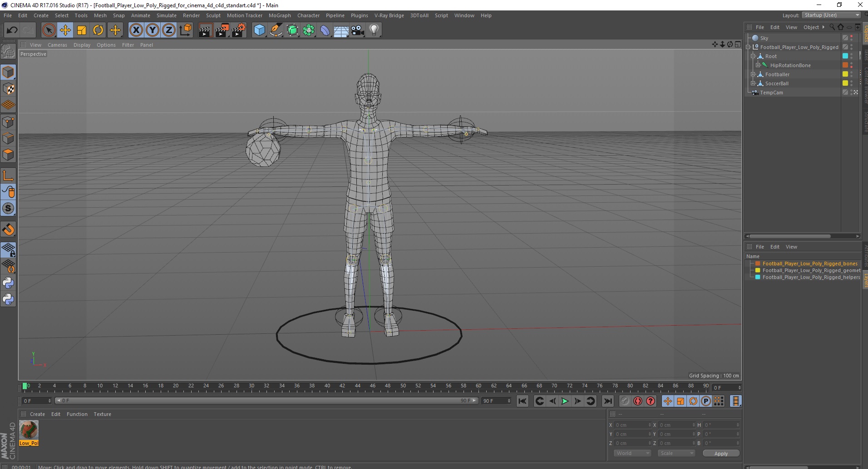868x469 pixels.
Task: Activate the Scale tool in the top toolbar
Action: tap(82, 30)
